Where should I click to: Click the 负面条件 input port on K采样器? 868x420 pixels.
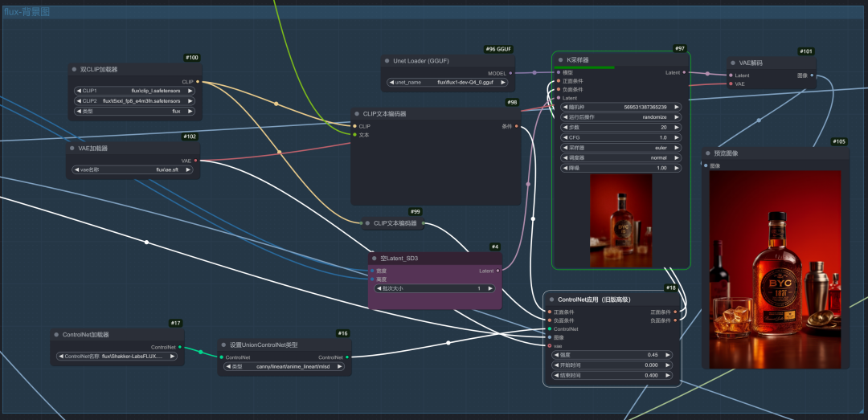pos(558,89)
